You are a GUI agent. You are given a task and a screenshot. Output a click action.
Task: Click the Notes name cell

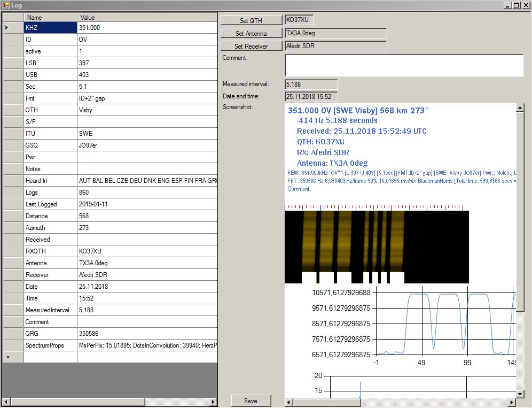(x=51, y=169)
